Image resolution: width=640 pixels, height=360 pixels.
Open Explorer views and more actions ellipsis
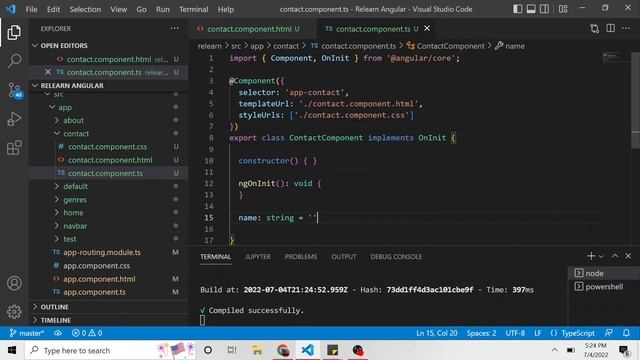coord(175,28)
